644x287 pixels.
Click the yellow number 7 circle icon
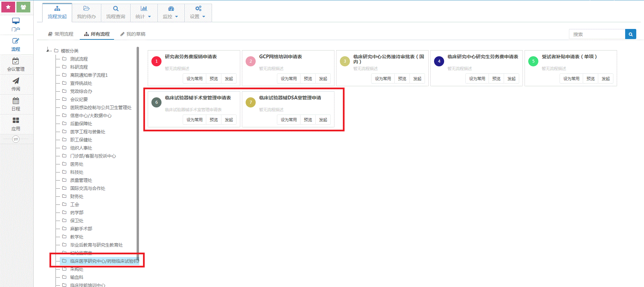[251, 102]
